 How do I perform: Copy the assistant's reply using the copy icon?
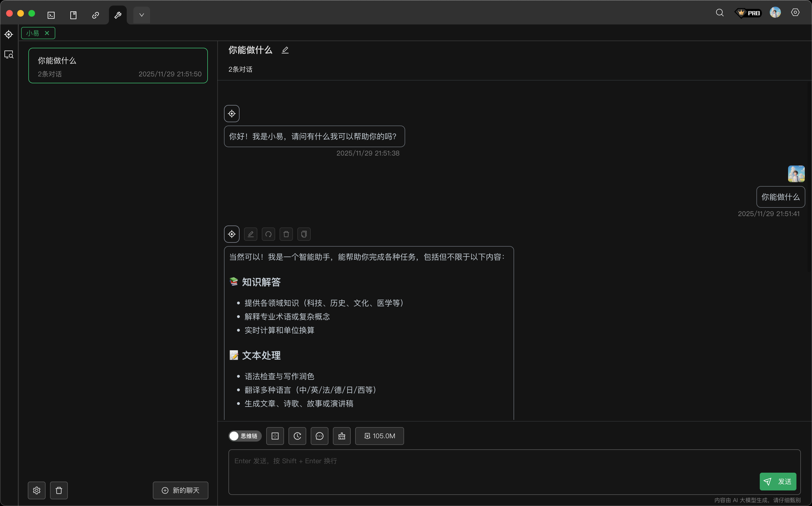tap(304, 234)
